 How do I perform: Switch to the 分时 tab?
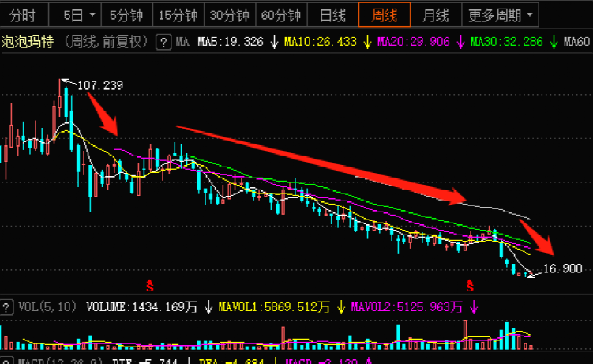(x=23, y=15)
